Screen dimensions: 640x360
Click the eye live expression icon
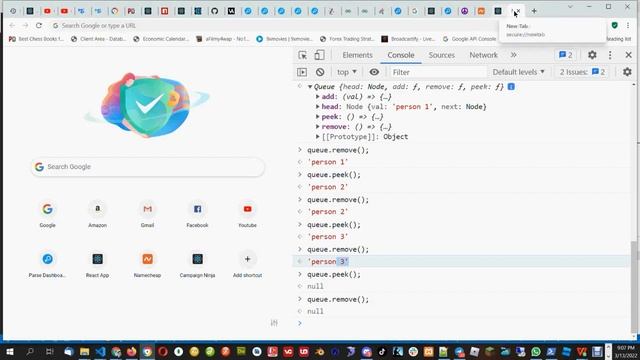[374, 72]
